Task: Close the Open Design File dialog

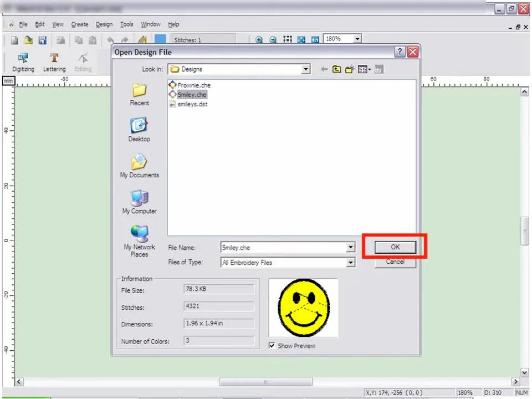Action: (412, 52)
